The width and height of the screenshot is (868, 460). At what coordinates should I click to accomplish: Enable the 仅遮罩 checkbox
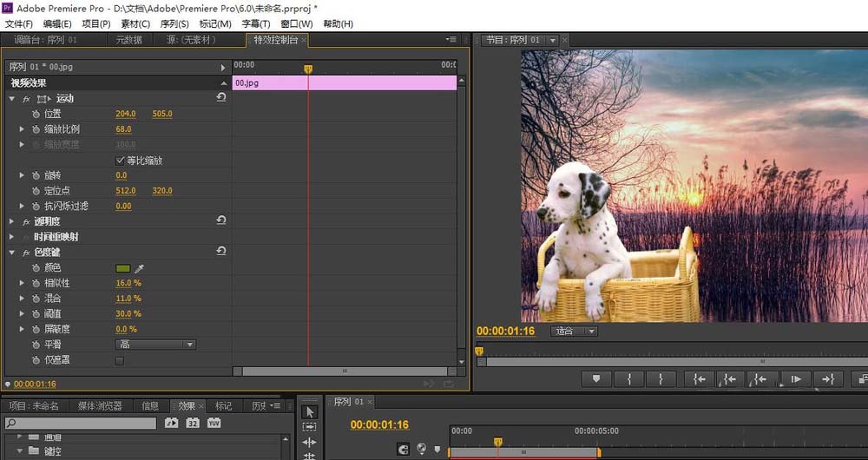point(120,360)
